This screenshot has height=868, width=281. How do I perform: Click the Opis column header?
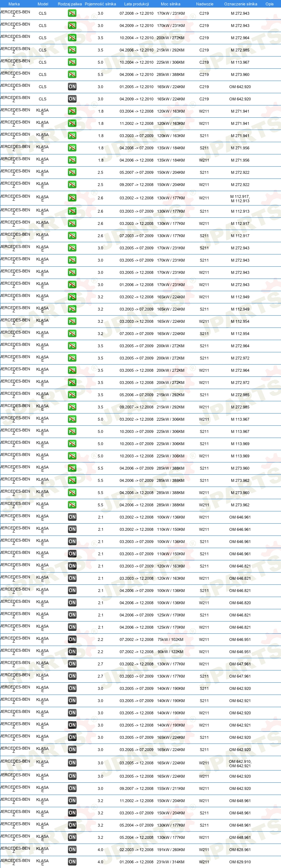[270, 4]
